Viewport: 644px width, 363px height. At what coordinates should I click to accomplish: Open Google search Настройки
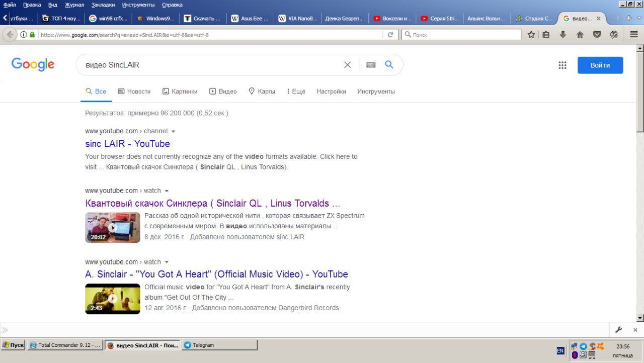coord(331,92)
